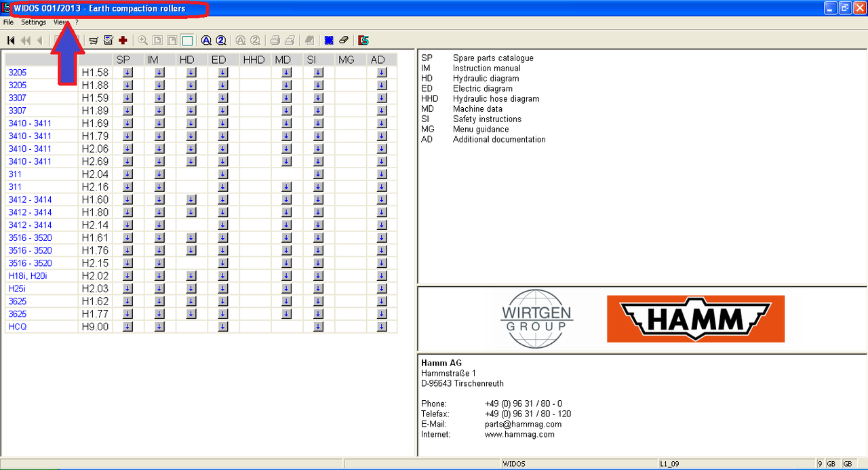The height and width of the screenshot is (470, 868).
Task: Click the blue circled A toolbar icon
Action: (206, 40)
